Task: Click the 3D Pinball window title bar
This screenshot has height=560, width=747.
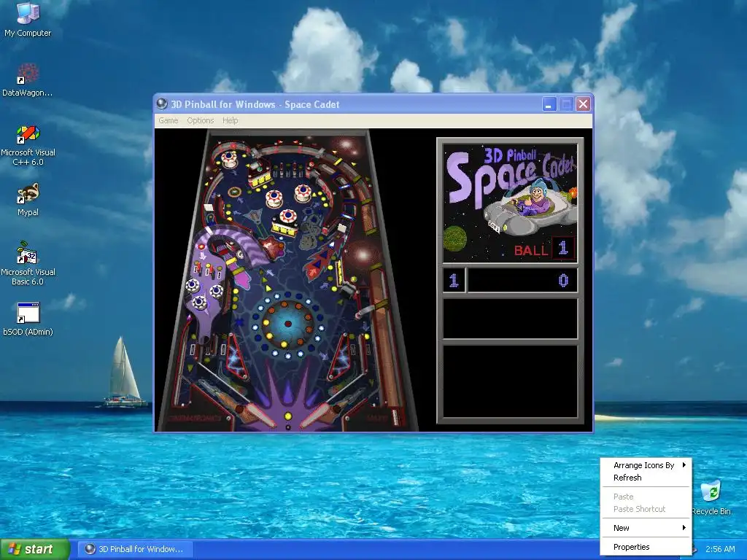Action: [x=373, y=104]
